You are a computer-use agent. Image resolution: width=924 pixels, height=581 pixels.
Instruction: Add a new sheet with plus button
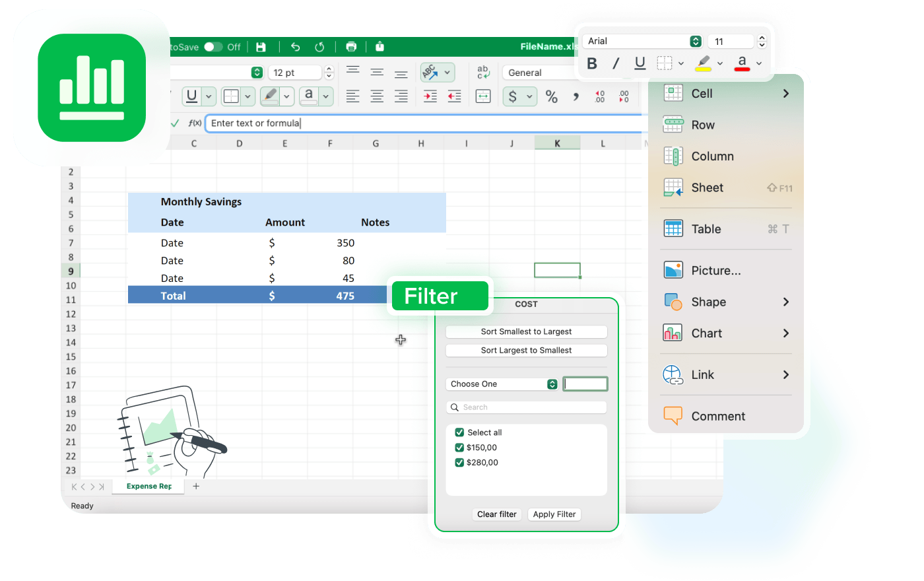pyautogui.click(x=196, y=487)
